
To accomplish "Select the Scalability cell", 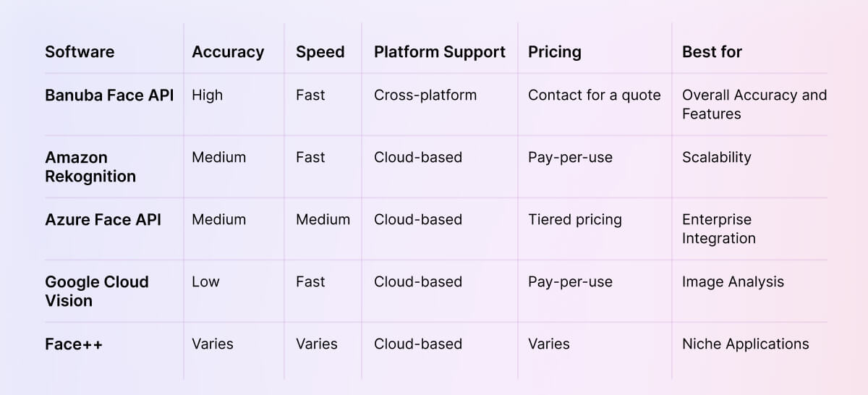I will 716,157.
